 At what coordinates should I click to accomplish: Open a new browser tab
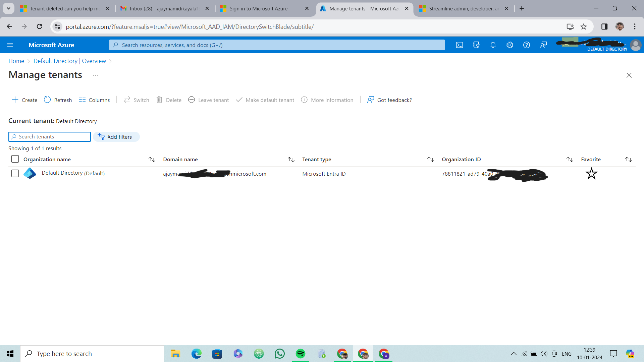(x=522, y=9)
